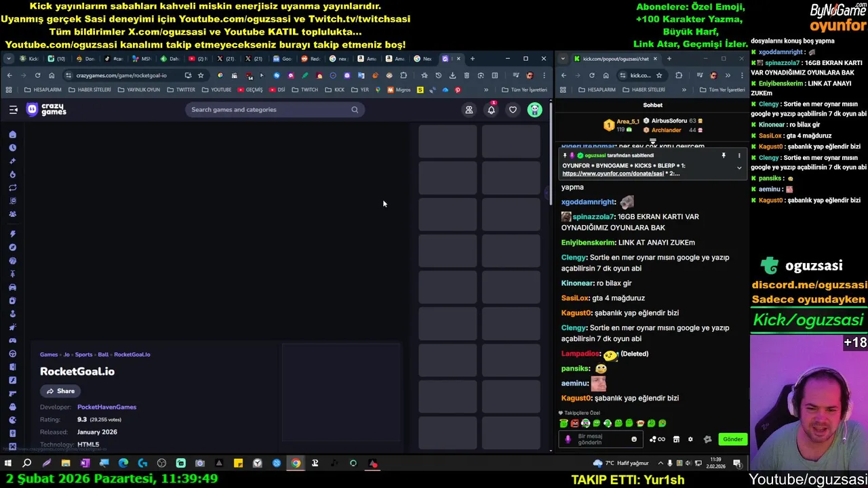Image resolution: width=868 pixels, height=488 pixels.
Task: Go to Games breadcrumb link
Action: tap(49, 354)
